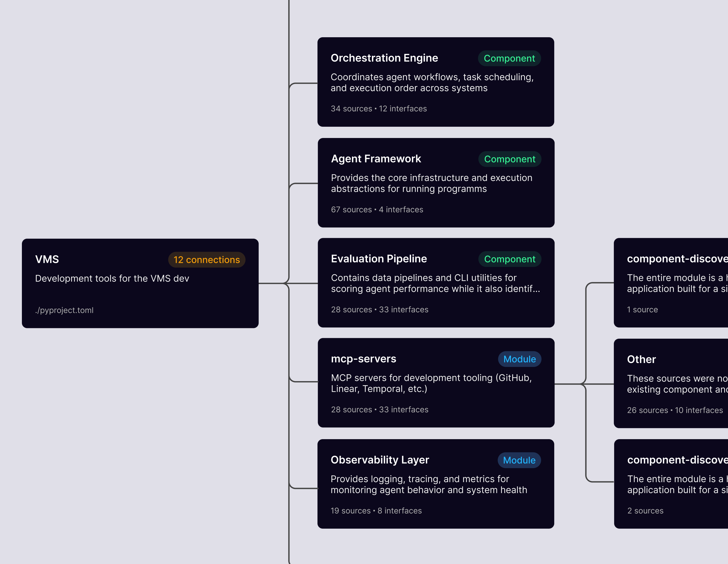Viewport: 728px width, 564px height.
Task: Click Module badge on Observability Layer
Action: 519,460
